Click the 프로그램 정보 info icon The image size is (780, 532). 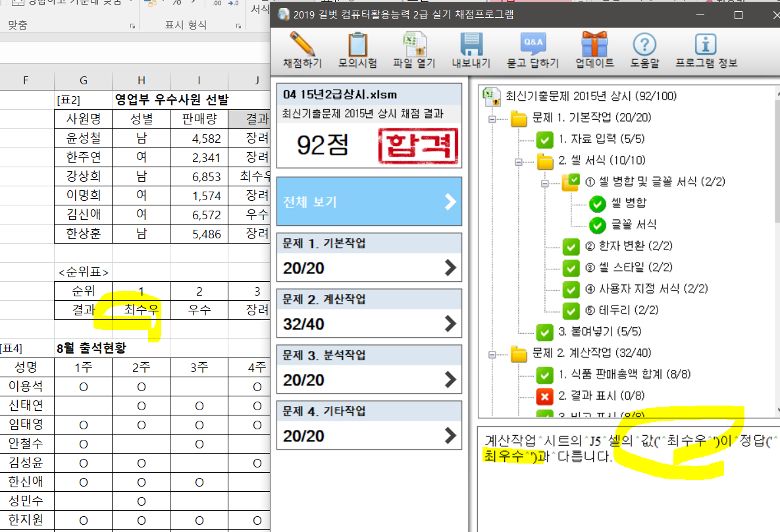point(706,45)
